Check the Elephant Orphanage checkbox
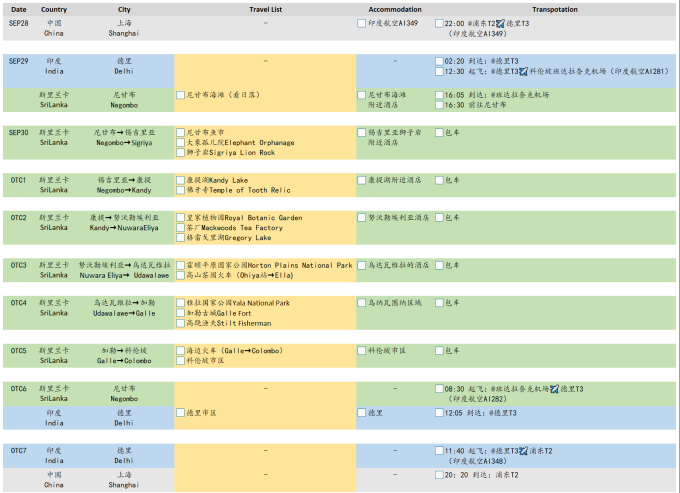The width and height of the screenshot is (680, 493). click(x=180, y=142)
